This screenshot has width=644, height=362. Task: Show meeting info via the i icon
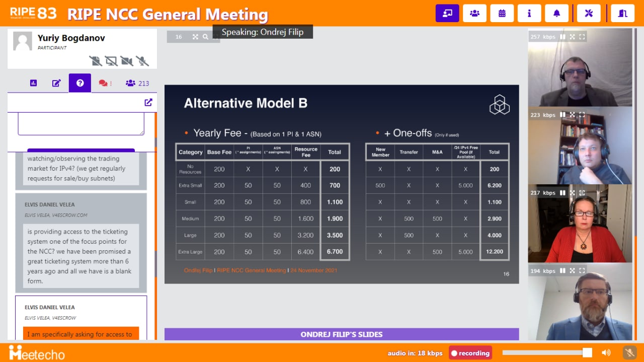pos(529,14)
